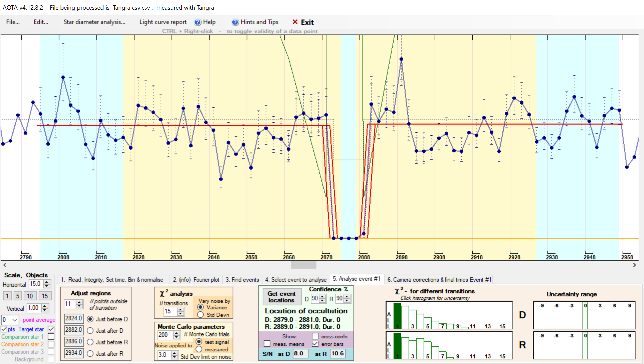
Task: Increase # transitions spinner value
Action: pyautogui.click(x=180, y=309)
